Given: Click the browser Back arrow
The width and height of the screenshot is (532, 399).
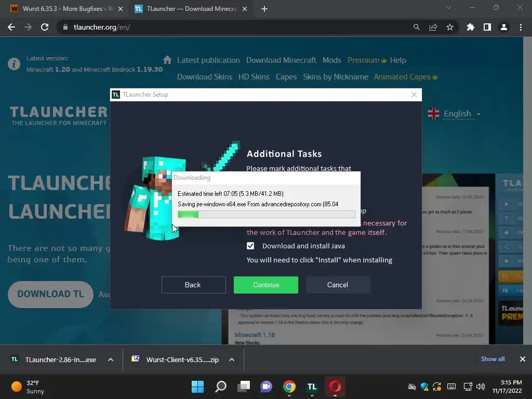Looking at the screenshot, I should [11, 27].
